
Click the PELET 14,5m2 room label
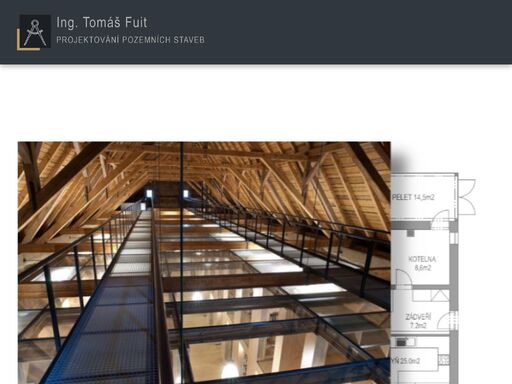413,197
